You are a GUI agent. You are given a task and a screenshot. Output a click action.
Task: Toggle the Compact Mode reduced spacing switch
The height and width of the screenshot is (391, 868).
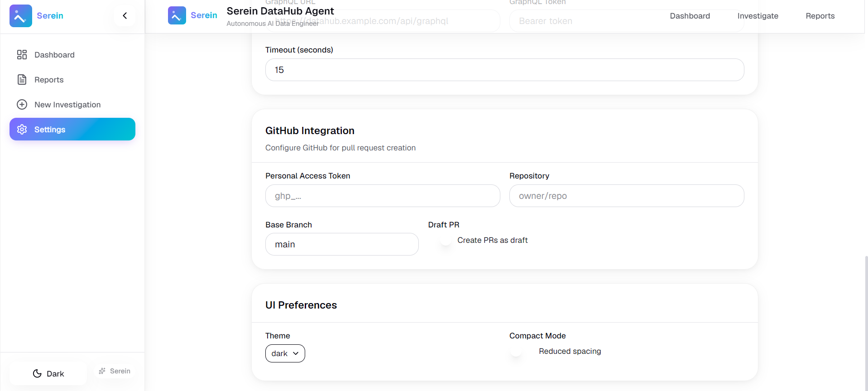tap(521, 352)
